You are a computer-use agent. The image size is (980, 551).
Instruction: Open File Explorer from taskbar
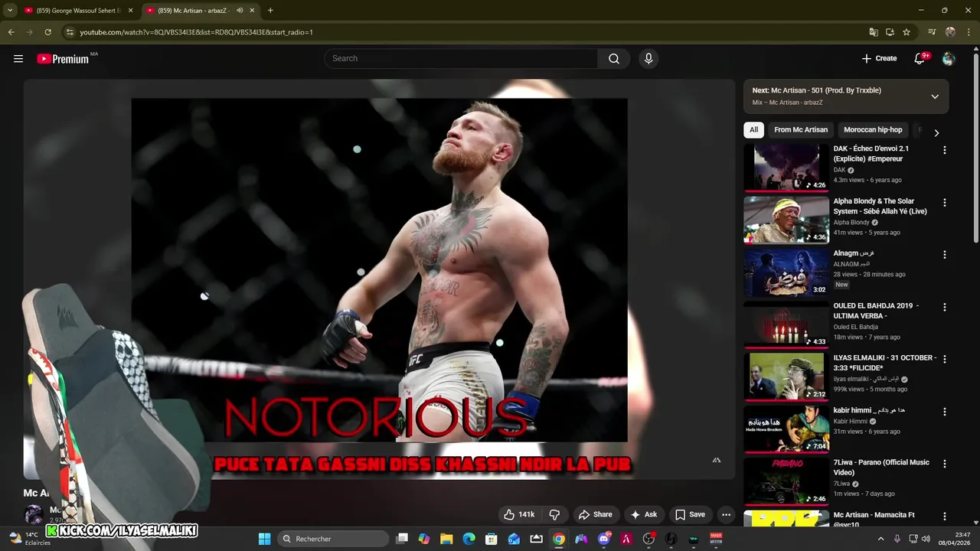pos(446,539)
